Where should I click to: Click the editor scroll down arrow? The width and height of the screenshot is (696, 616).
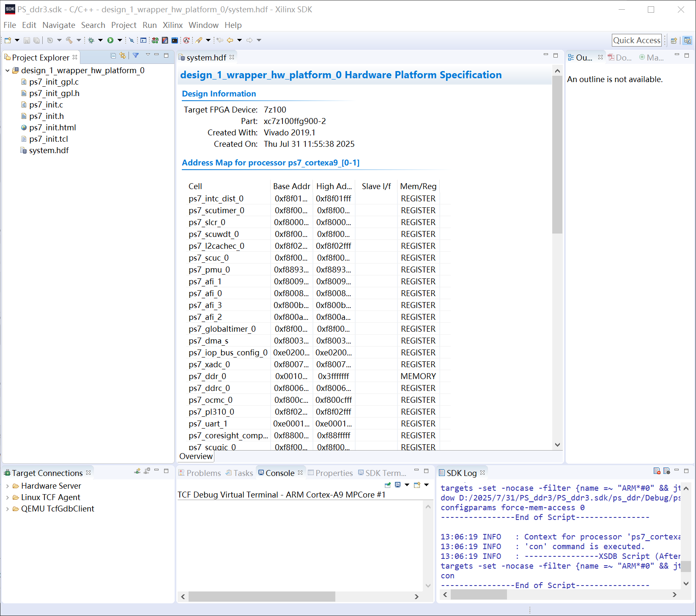557,445
